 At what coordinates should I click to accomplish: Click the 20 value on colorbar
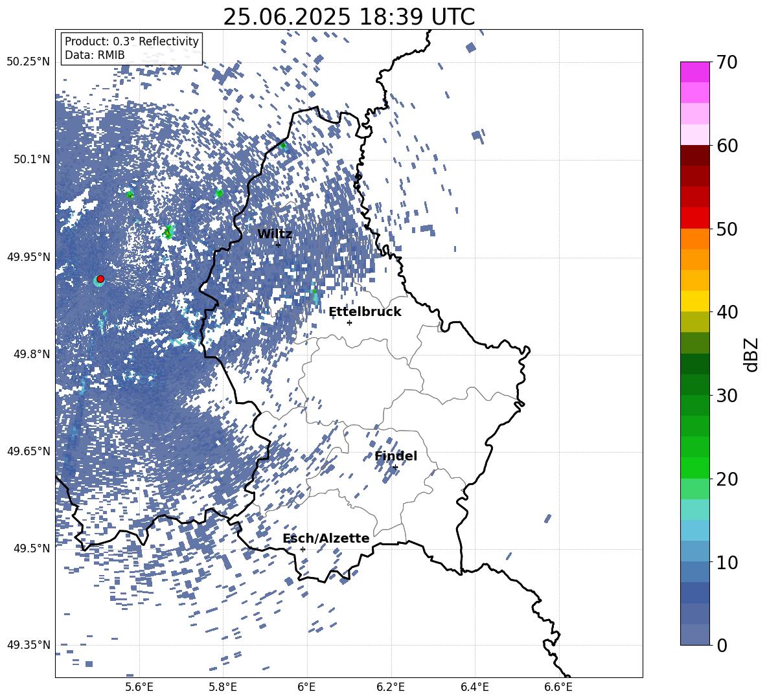point(727,479)
